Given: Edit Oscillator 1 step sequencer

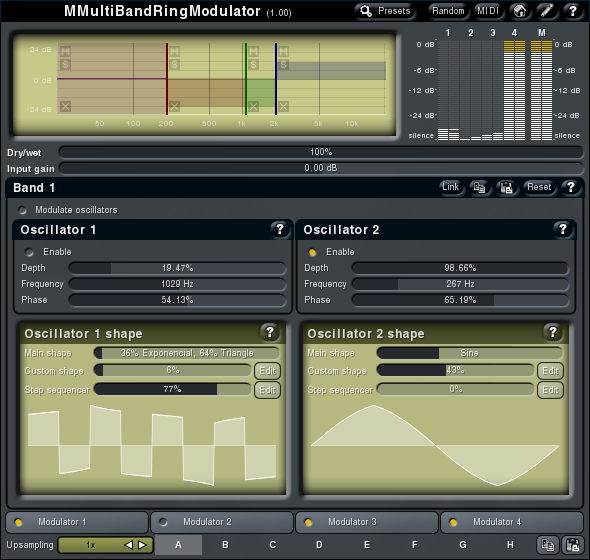Looking at the screenshot, I should click(x=267, y=390).
